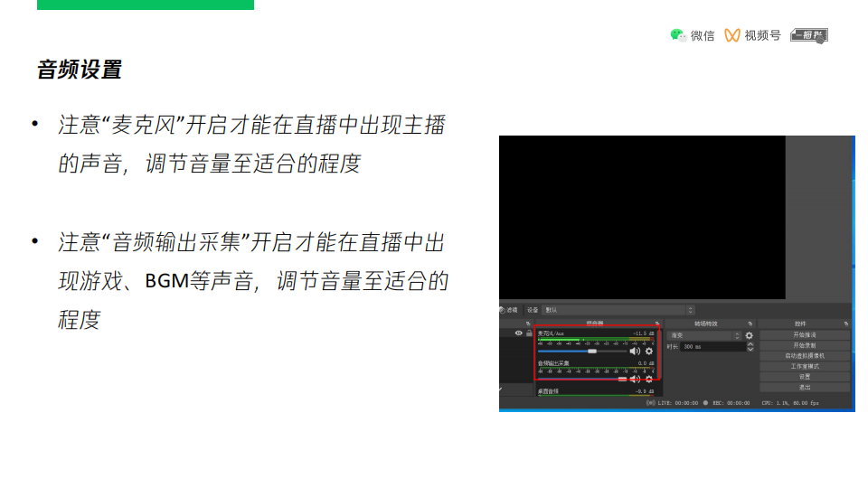Mute the 音频输出采集 speaker icon
The height and width of the screenshot is (488, 868).
[635, 379]
